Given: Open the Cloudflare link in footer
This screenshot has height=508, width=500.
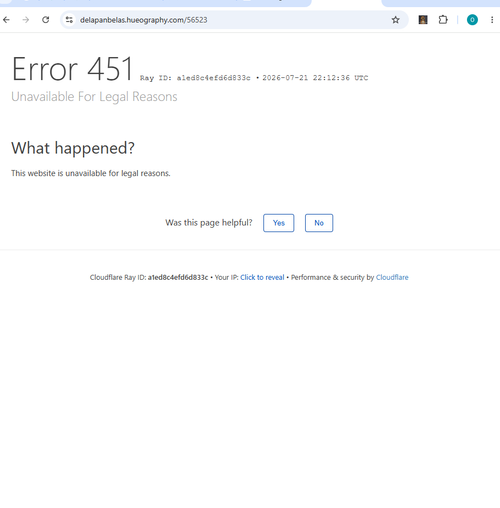Looking at the screenshot, I should pyautogui.click(x=392, y=277).
